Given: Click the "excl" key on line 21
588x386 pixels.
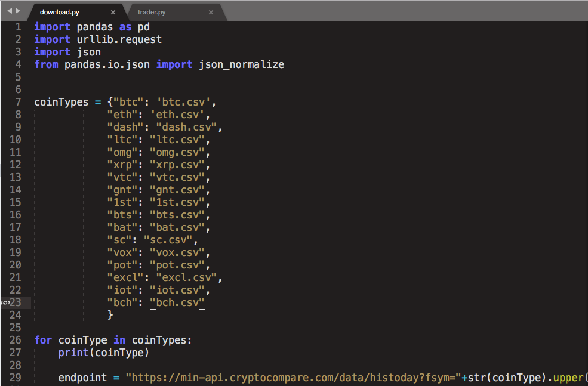Looking at the screenshot, I should [125, 277].
